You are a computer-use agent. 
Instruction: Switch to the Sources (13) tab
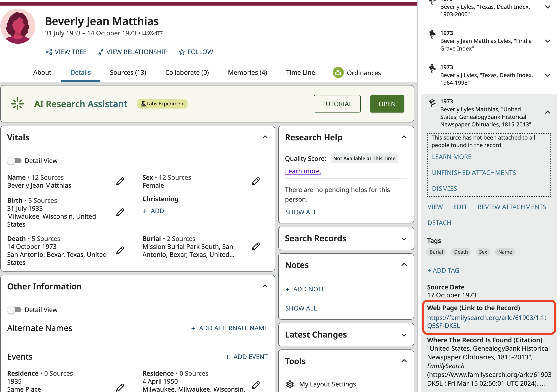(x=128, y=73)
